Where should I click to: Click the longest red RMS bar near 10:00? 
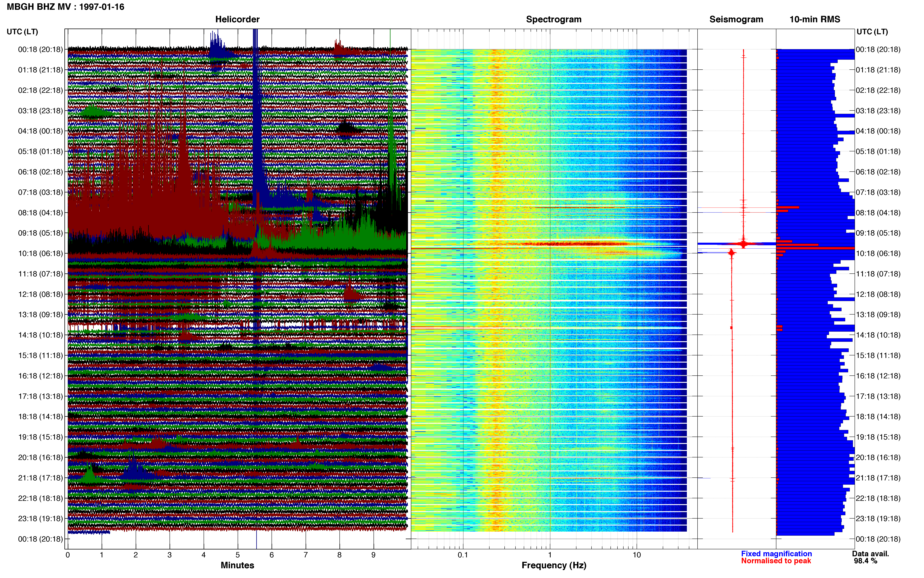click(816, 248)
